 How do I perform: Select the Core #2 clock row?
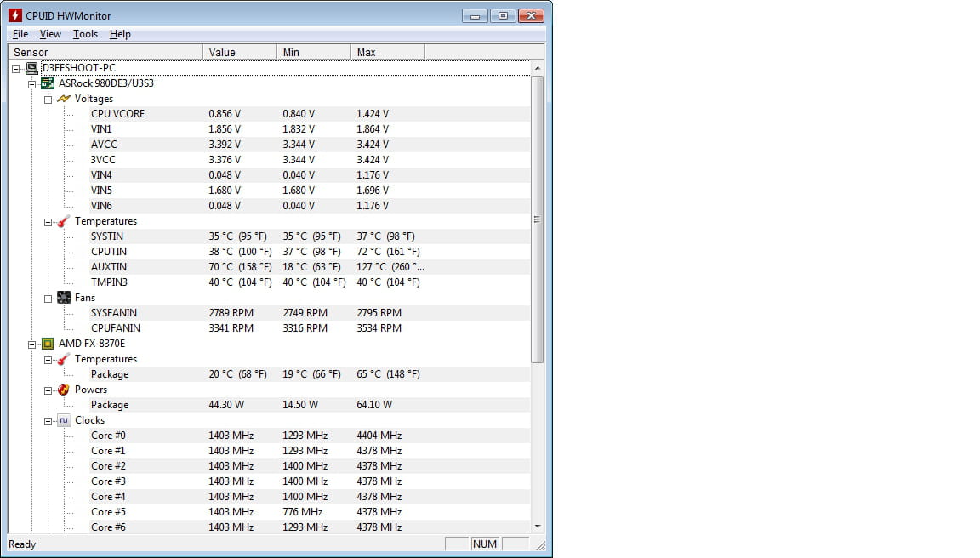click(x=310, y=466)
